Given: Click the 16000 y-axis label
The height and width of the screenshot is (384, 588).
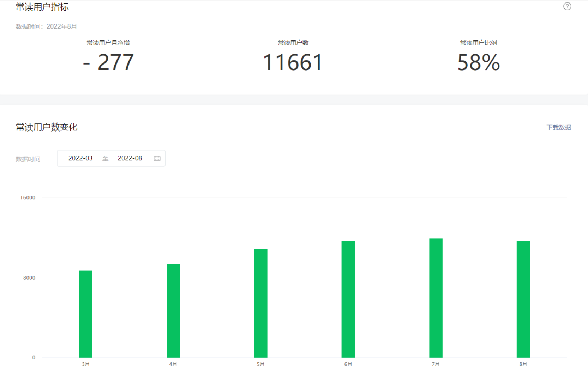Looking at the screenshot, I should click(x=28, y=197).
